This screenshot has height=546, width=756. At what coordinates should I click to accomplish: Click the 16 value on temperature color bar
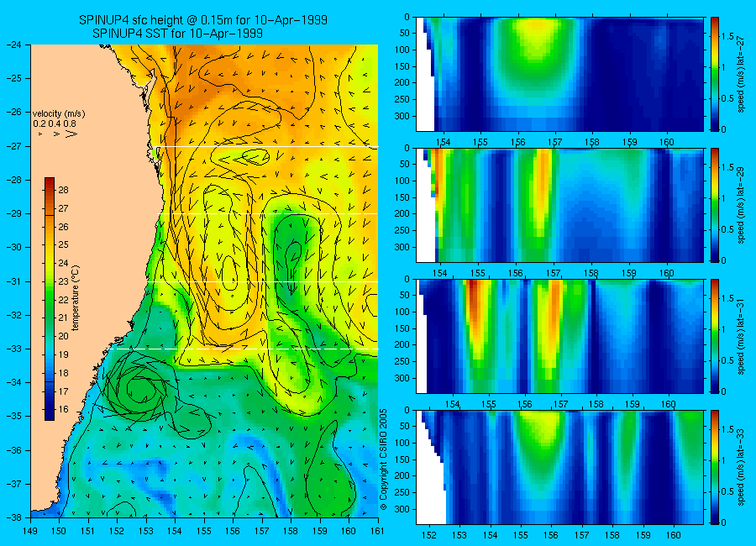point(63,410)
